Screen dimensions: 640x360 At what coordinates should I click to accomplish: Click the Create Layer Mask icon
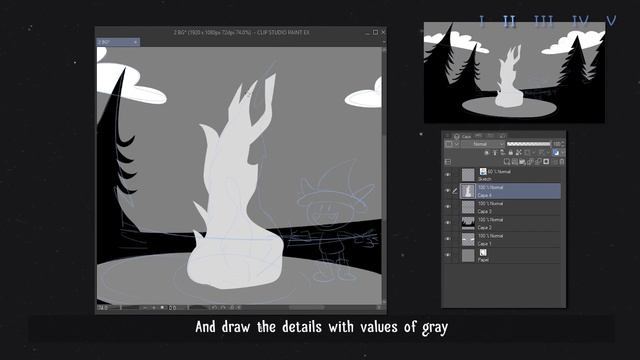point(546,162)
